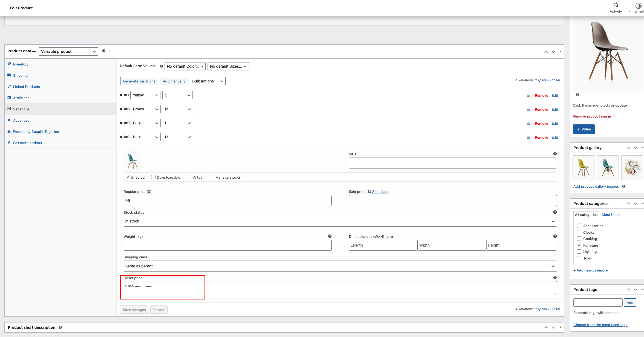Viewport: 644px width, 337px height.
Task: Click the blue Video button
Action: (584, 129)
